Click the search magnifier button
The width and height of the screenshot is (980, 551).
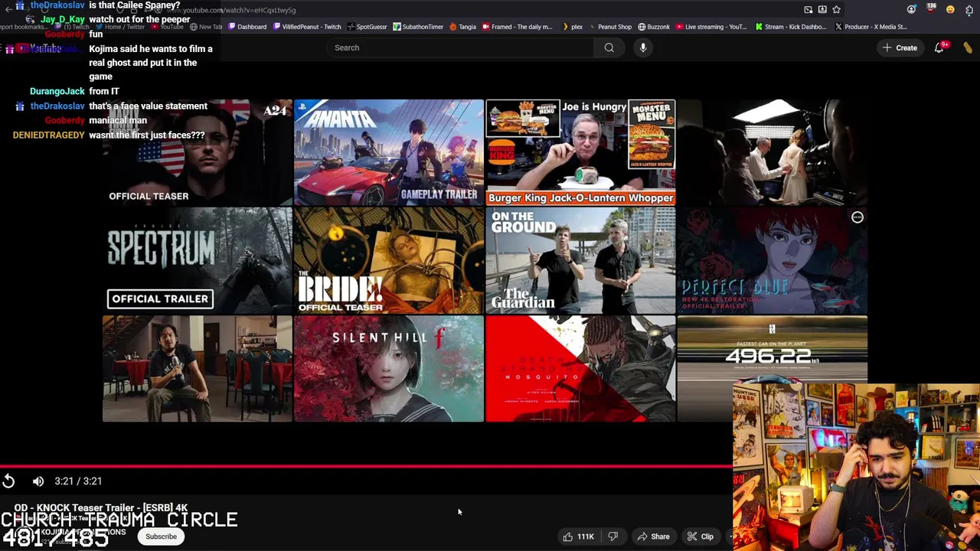[609, 47]
